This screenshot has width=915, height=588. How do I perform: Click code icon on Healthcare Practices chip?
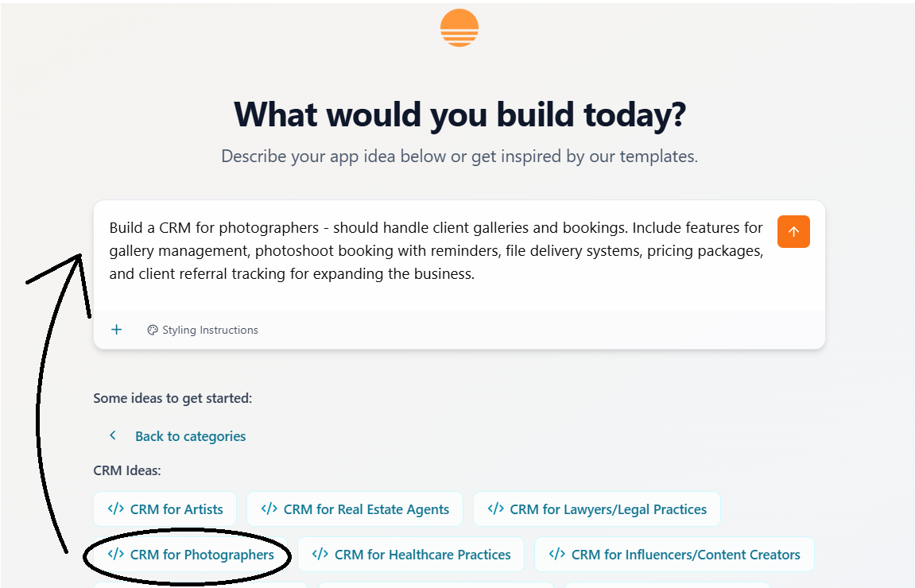320,555
